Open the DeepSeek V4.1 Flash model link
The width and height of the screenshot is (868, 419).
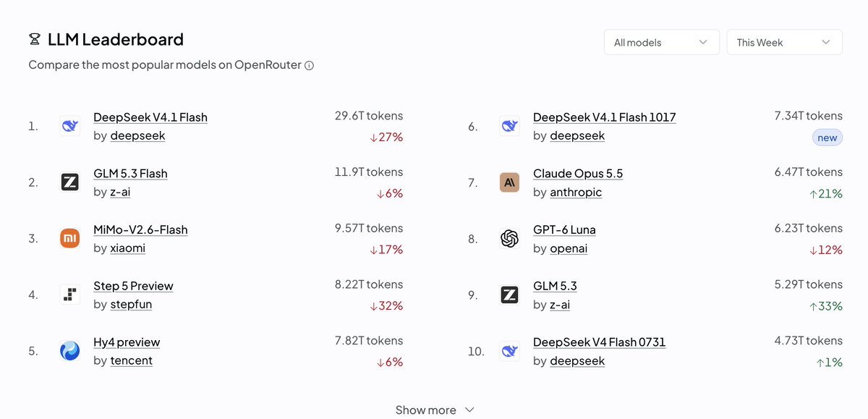coord(150,117)
